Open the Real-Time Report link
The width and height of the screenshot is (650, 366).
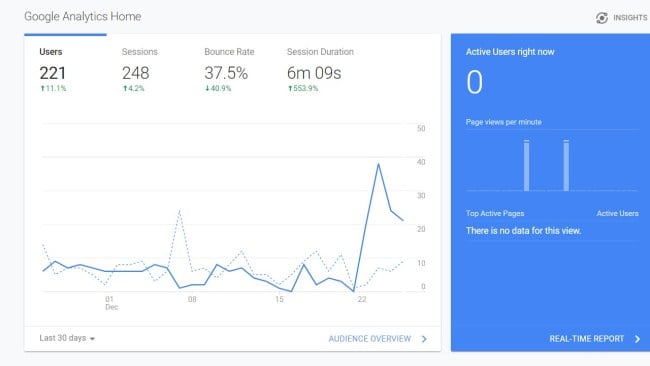[x=586, y=339]
